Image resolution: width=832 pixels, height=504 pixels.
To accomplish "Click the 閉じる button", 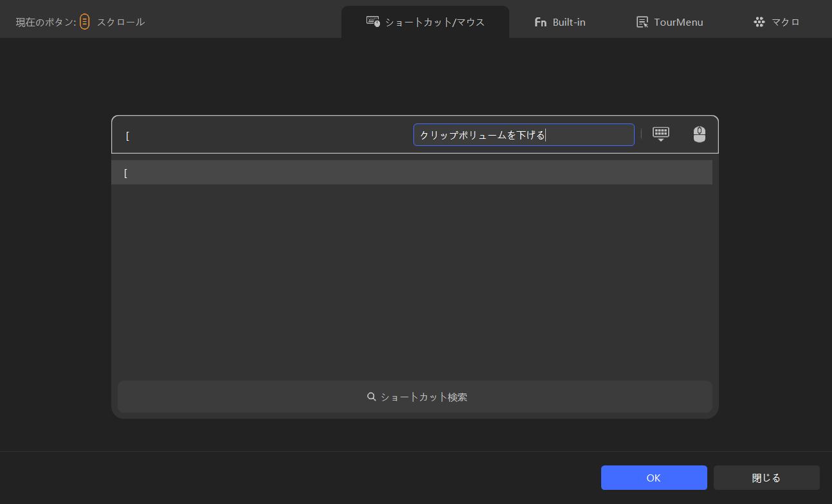I will 766,478.
